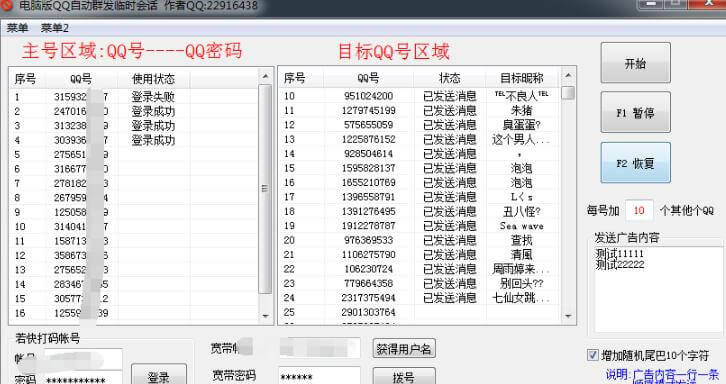Select target QQ 976369533
726x384 pixels.
point(369,240)
